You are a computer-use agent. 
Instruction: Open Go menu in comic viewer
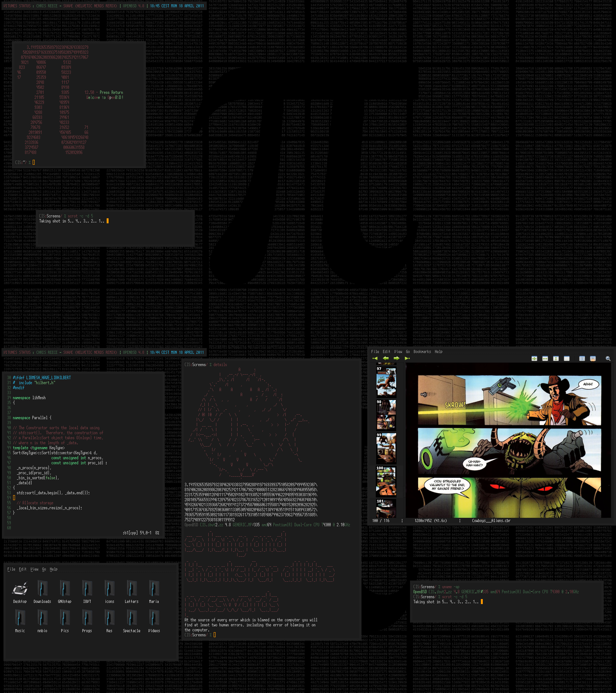tap(408, 352)
